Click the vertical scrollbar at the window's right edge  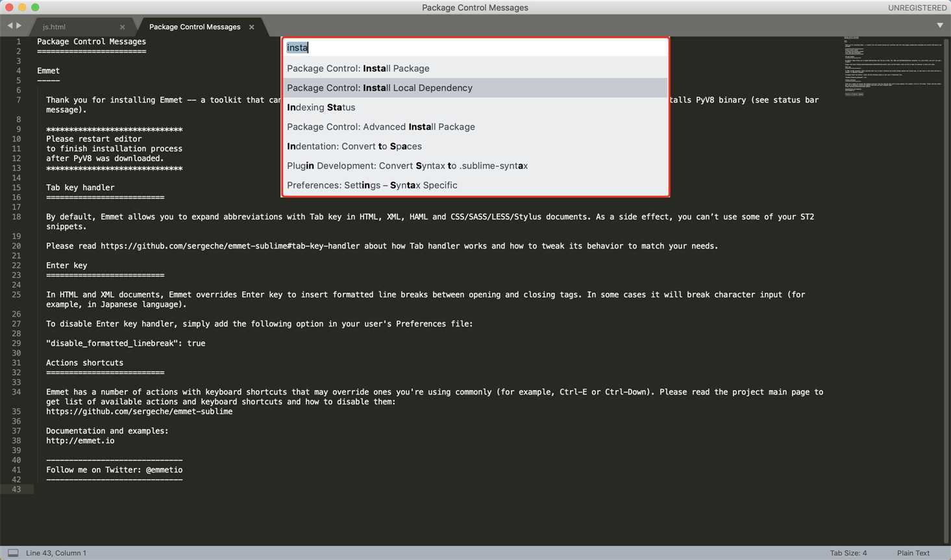947,291
